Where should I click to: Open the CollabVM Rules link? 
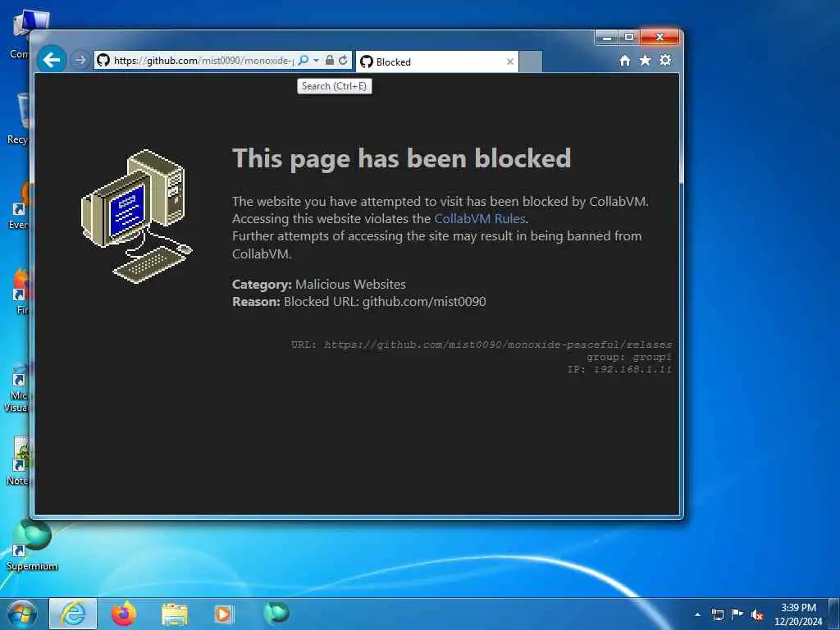tap(479, 218)
